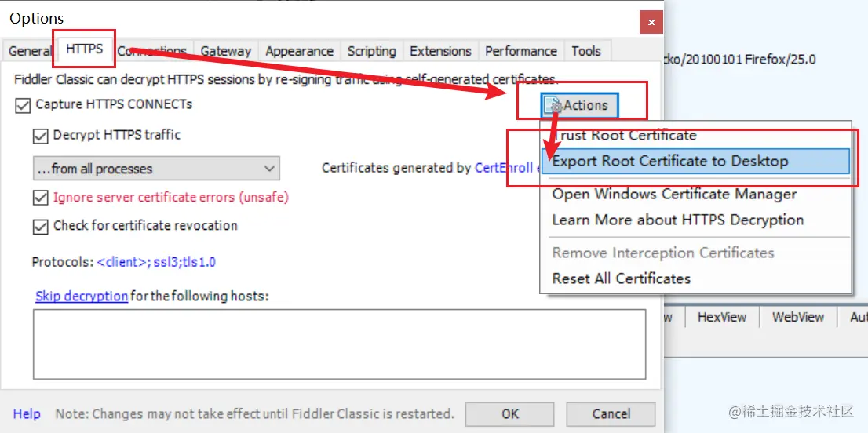
Task: Open the HTTPS tab
Action: click(x=84, y=49)
